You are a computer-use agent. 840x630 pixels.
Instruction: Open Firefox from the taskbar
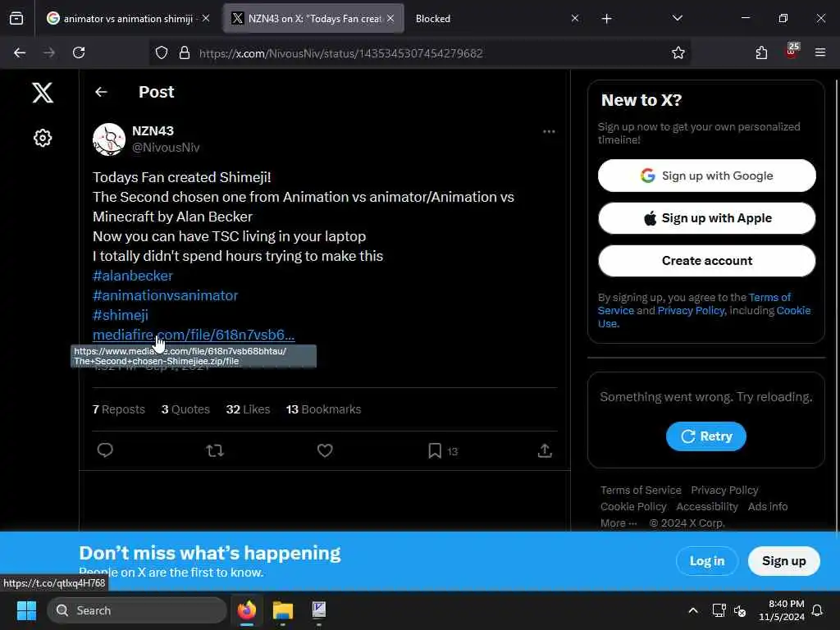point(247,610)
